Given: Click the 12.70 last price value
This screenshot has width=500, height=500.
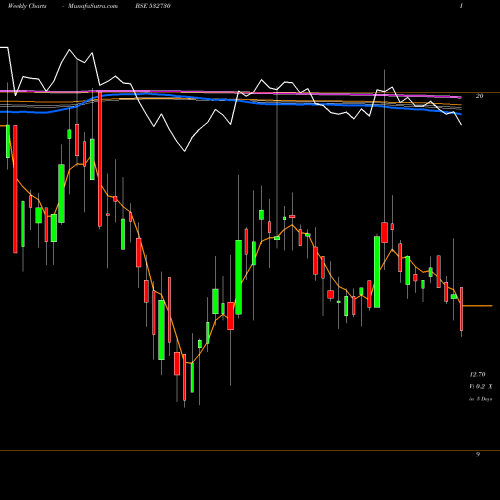Looking at the screenshot, I should (x=477, y=374).
